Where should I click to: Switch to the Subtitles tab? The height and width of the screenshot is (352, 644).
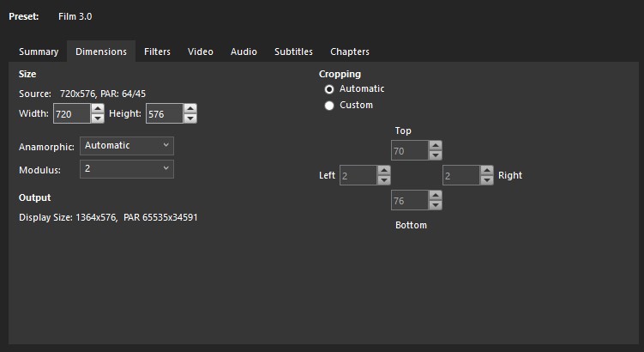click(x=293, y=52)
